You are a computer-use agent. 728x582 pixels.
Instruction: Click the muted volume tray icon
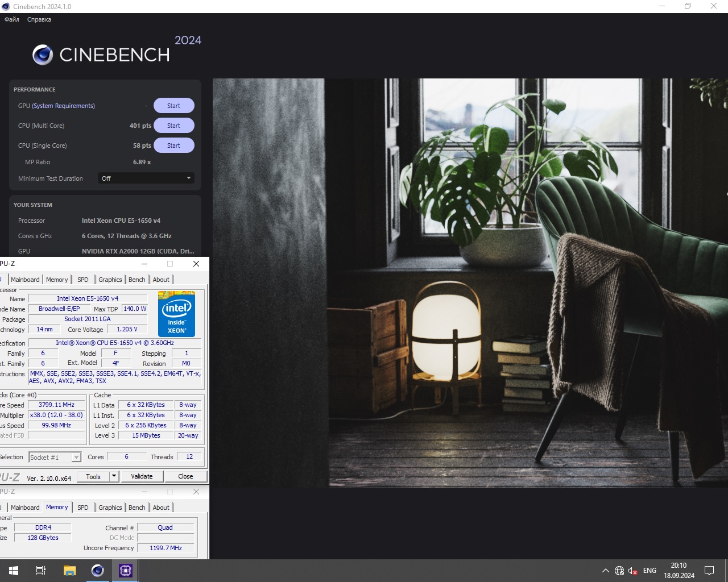[633, 571]
